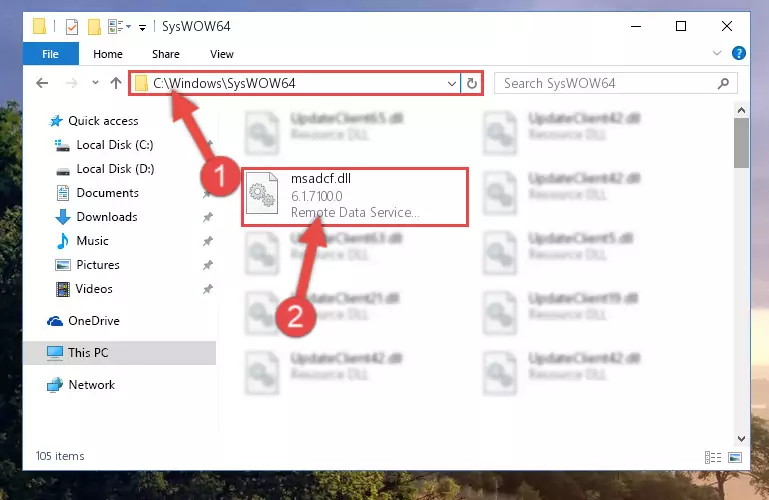Switch to Details view layout
This screenshot has height=500, width=769.
[x=713, y=457]
